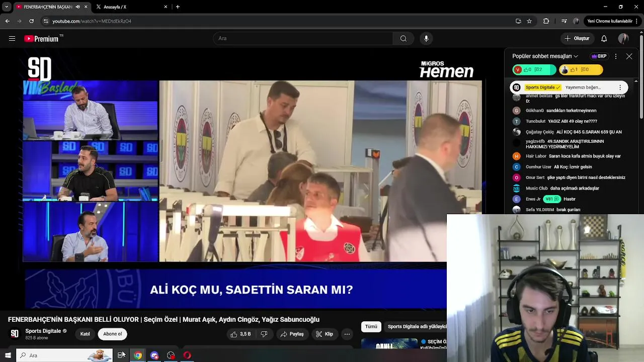The image size is (644, 362).
Task: Dislike the video
Action: pos(264,334)
